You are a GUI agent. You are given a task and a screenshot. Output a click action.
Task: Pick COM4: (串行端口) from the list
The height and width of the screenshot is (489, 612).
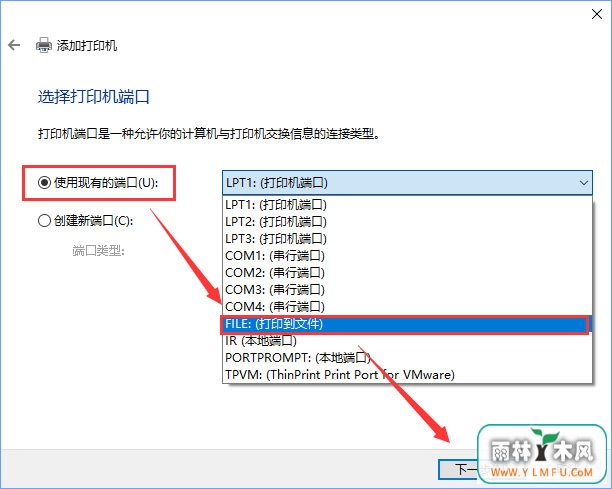407,307
